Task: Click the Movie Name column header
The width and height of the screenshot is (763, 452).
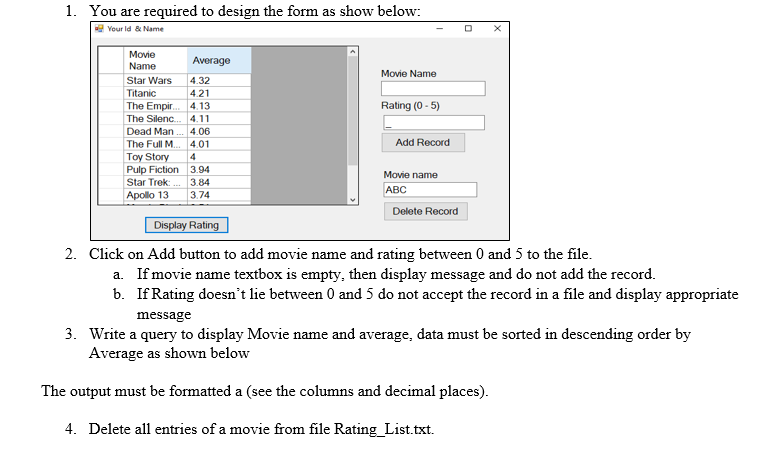Action: (155, 60)
